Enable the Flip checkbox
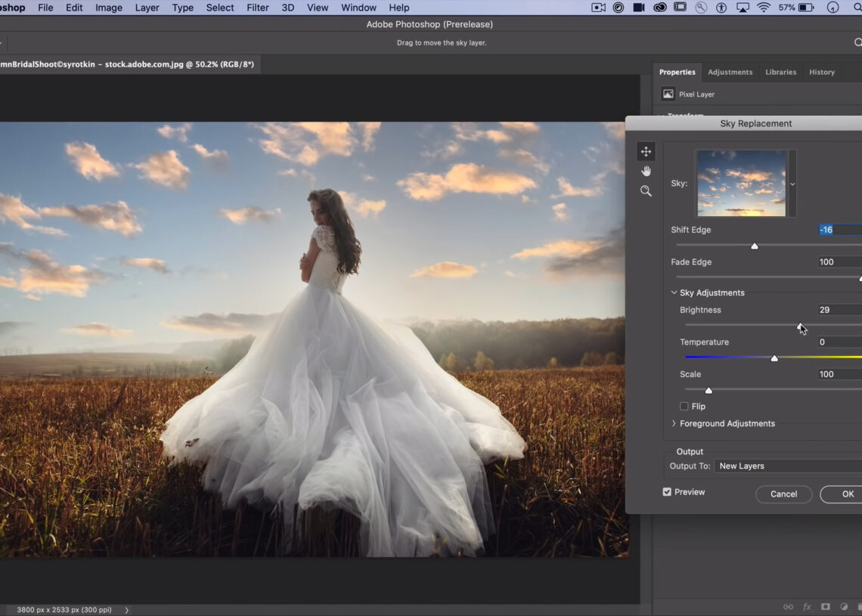Viewport: 862px width, 616px height. pos(684,407)
